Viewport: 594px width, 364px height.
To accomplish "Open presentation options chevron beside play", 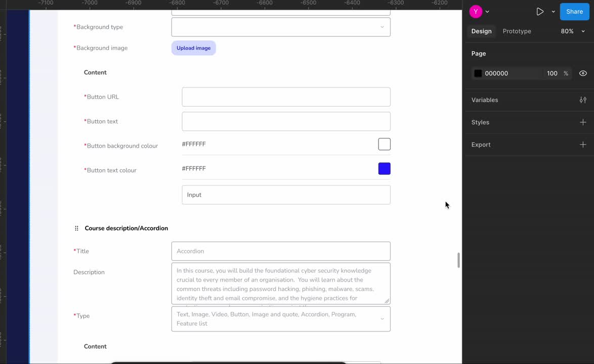I will 553,12.
